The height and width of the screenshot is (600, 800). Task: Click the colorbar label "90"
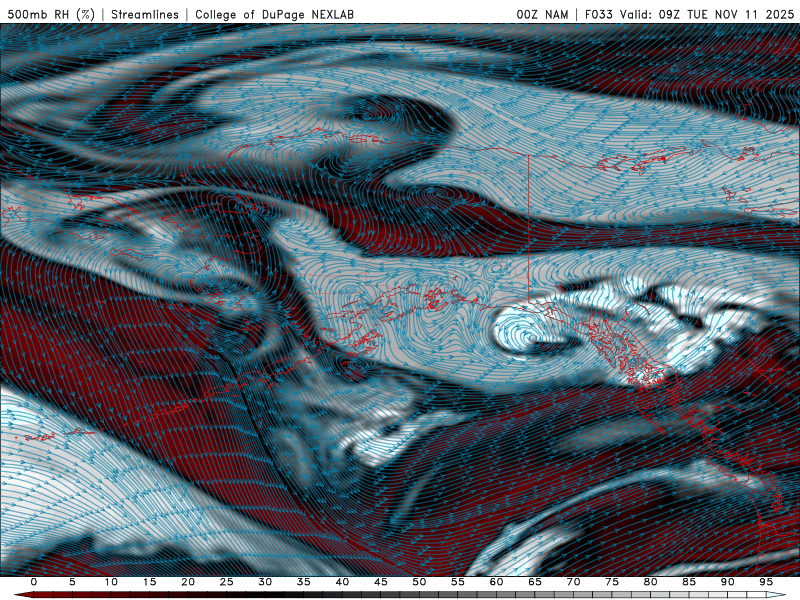pyautogui.click(x=728, y=582)
